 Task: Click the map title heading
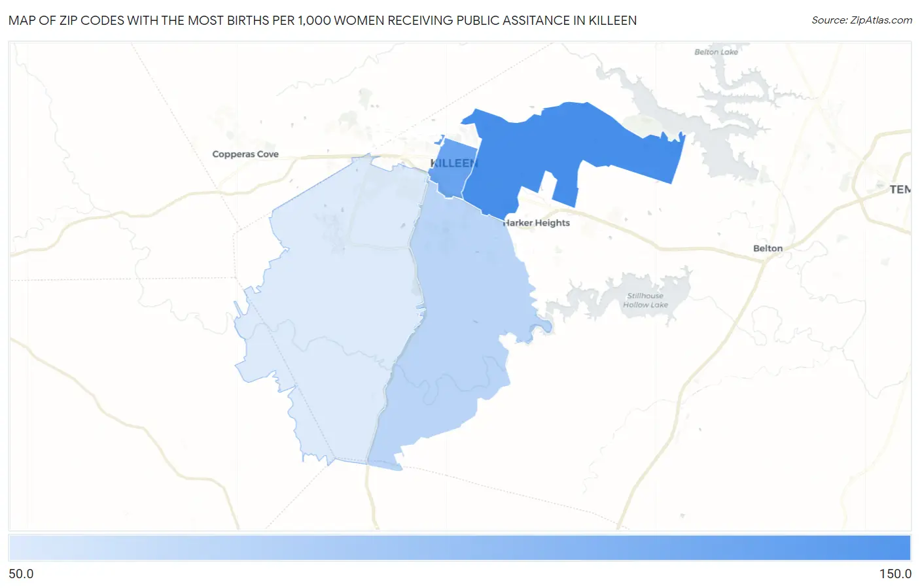[x=323, y=20]
